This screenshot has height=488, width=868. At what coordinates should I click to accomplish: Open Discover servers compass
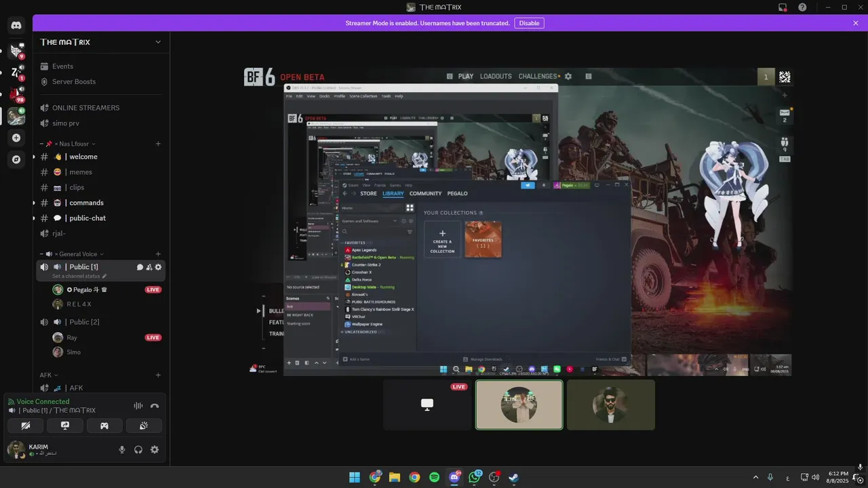pyautogui.click(x=16, y=159)
